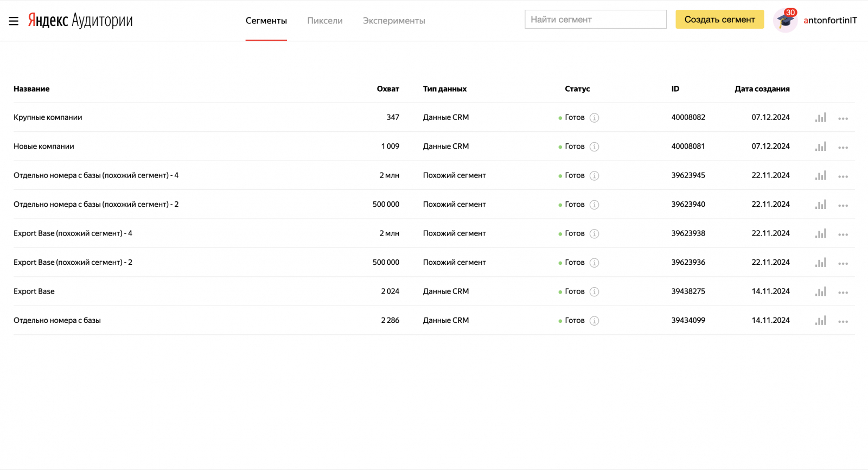Open status info for segment ID 39623945
Viewport: 868px width, 470px height.
(x=595, y=176)
